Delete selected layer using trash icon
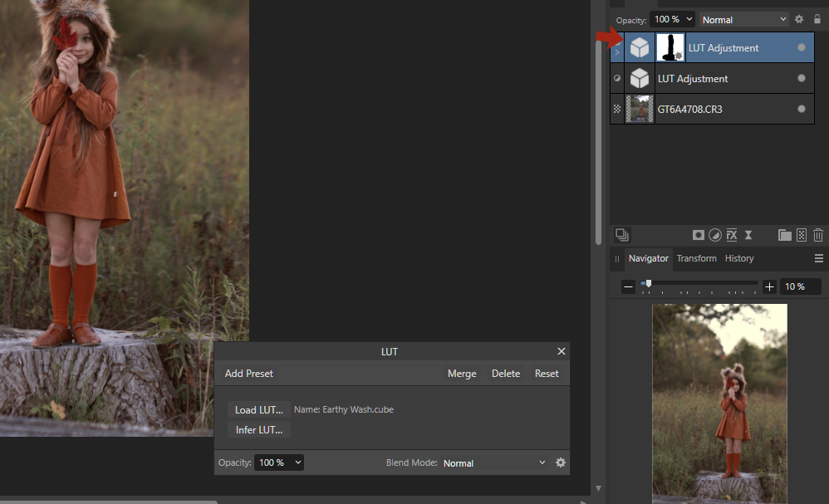The width and height of the screenshot is (829, 504). click(x=817, y=235)
